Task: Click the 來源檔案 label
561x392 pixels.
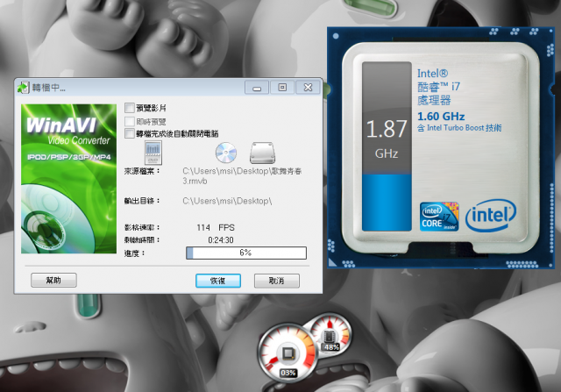Action: click(x=142, y=171)
